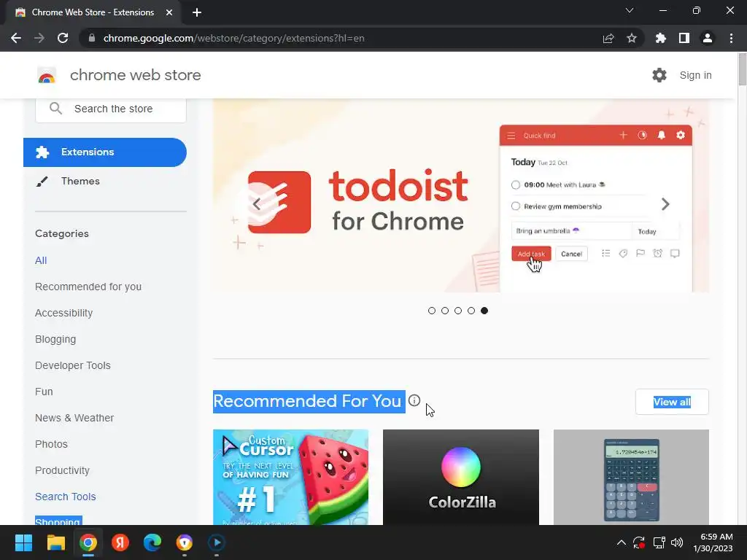
Task: Select first carousel dot
Action: [432, 311]
